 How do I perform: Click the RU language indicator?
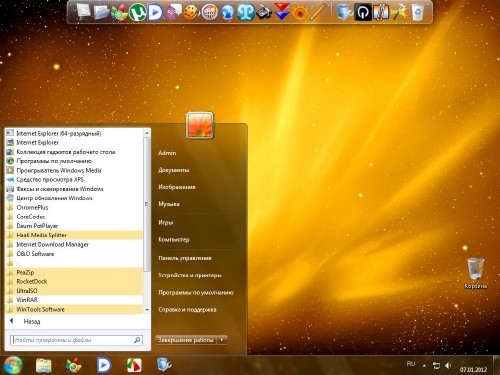click(x=411, y=364)
